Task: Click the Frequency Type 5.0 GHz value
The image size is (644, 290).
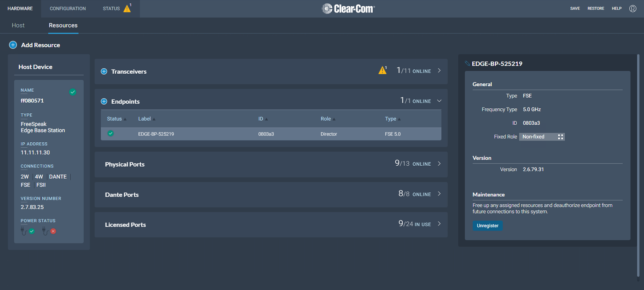Action: 532,109
